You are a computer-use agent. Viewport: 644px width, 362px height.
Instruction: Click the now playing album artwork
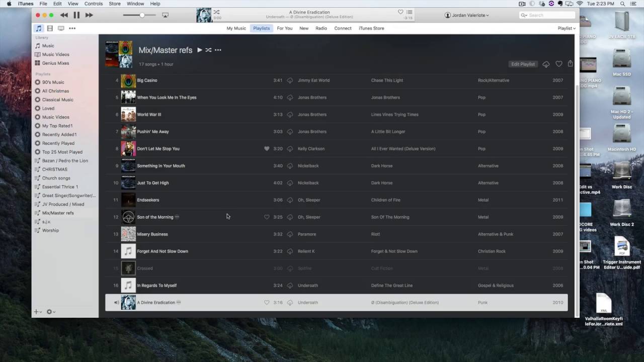pos(204,15)
